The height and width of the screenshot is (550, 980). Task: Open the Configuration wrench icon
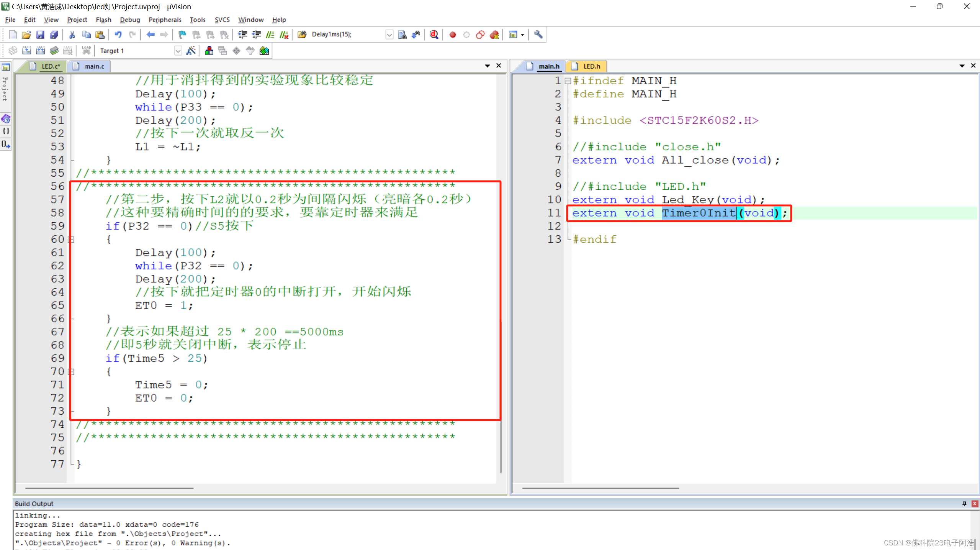538,34
